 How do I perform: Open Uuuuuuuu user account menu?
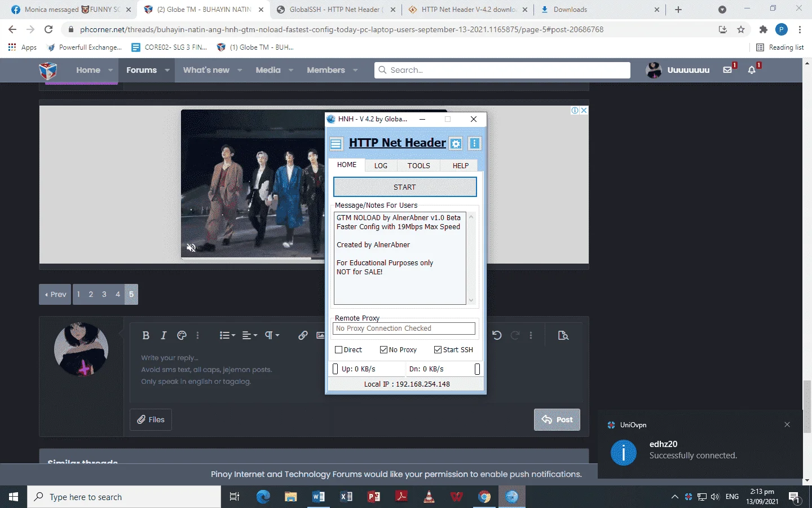point(678,70)
